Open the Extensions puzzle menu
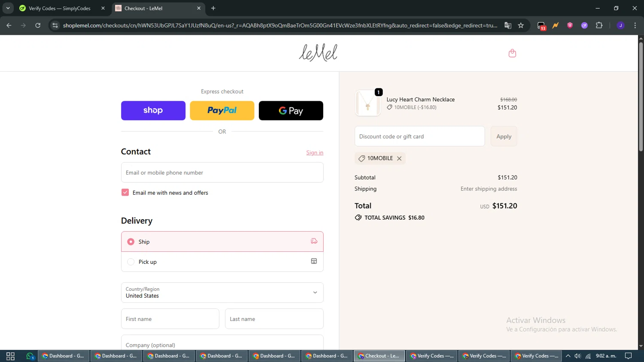Screen dimensions: 644x362 (599, 25)
